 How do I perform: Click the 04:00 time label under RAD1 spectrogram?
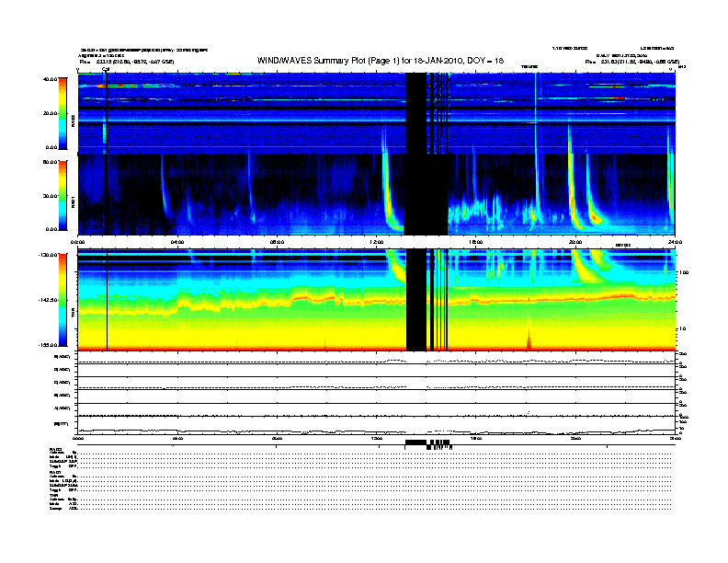click(177, 242)
